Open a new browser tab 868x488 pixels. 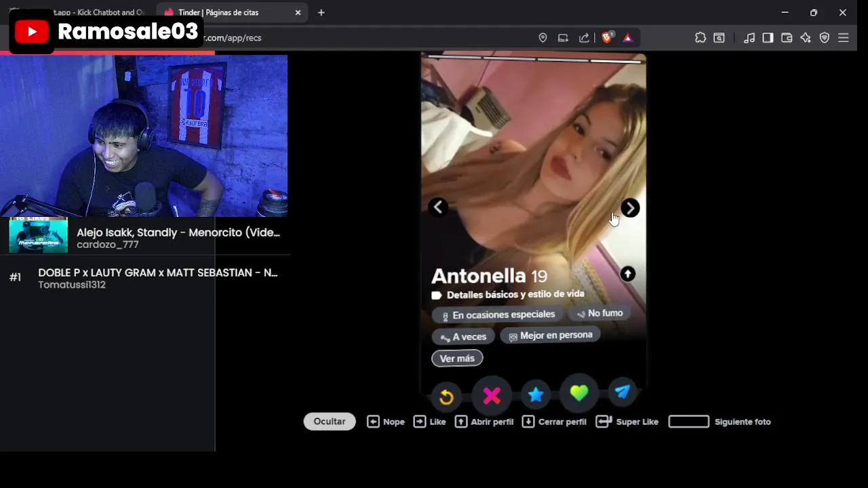(321, 12)
